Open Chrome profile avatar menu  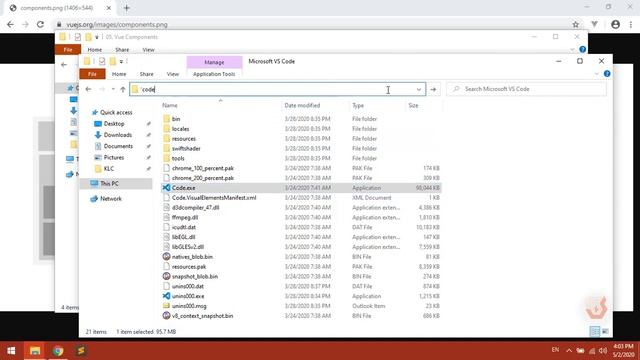click(616, 24)
